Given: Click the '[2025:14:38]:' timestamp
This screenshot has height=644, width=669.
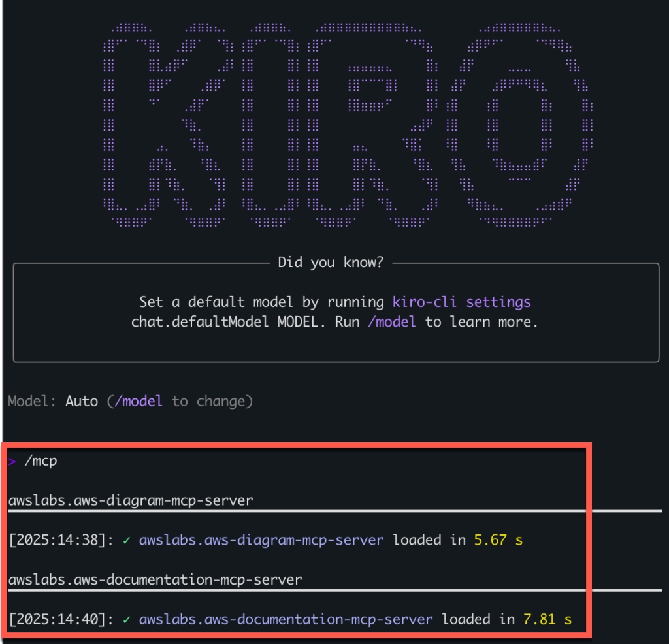Looking at the screenshot, I should [x=61, y=540].
